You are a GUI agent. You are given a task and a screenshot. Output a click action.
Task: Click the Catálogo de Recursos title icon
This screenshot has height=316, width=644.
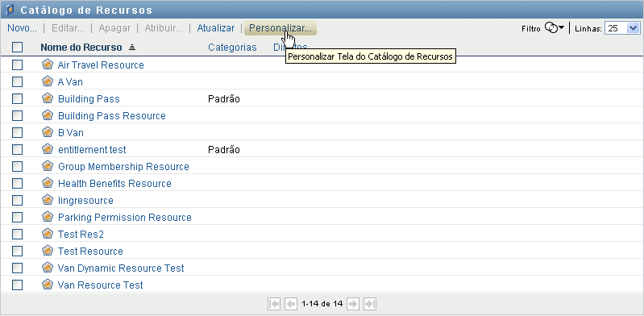pyautogui.click(x=10, y=10)
